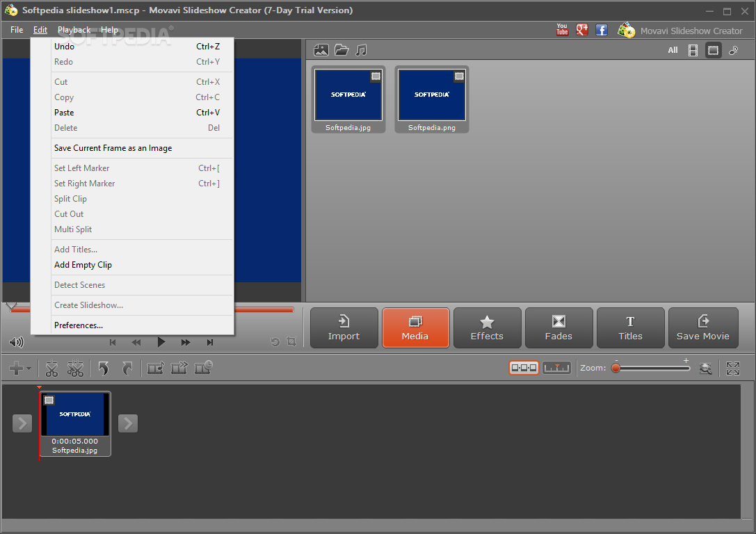The width and height of the screenshot is (756, 534).
Task: Skip to the next clip end
Action: tap(210, 342)
